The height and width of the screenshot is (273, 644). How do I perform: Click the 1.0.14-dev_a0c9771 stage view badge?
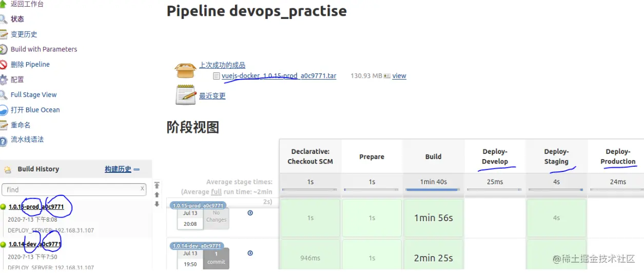pos(196,246)
